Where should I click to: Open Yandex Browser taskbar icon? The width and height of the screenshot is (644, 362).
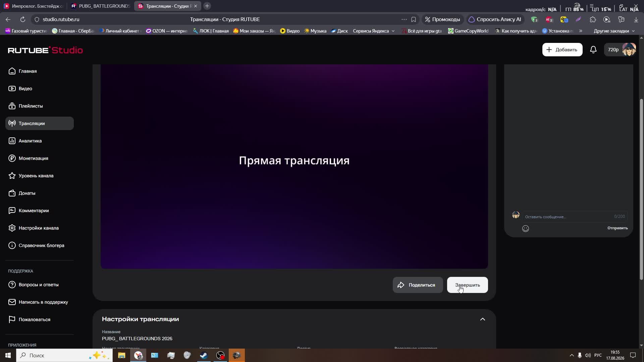[138, 355]
